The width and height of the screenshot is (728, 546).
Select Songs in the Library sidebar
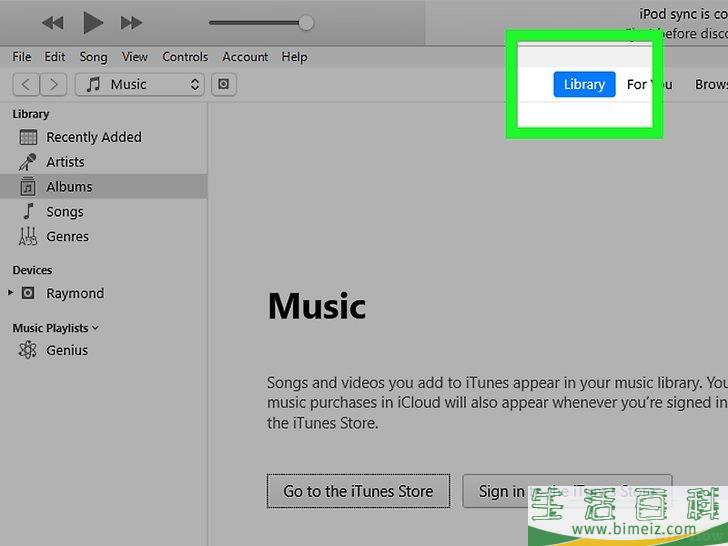[65, 212]
